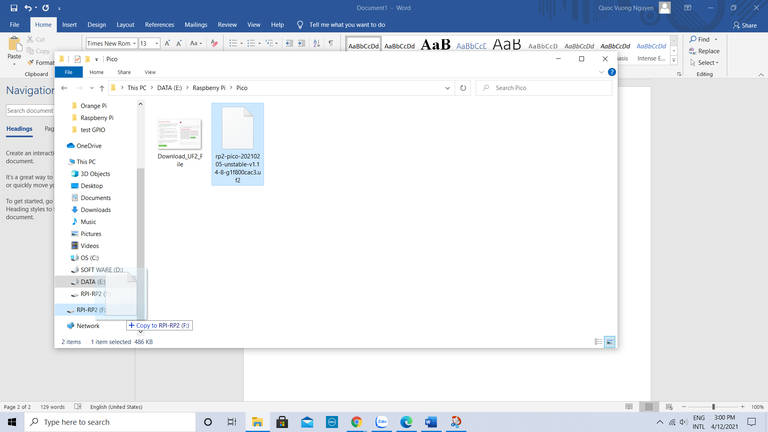This screenshot has height=432, width=768.
Task: Select the Download_UF2_File thumbnail
Action: (x=180, y=134)
